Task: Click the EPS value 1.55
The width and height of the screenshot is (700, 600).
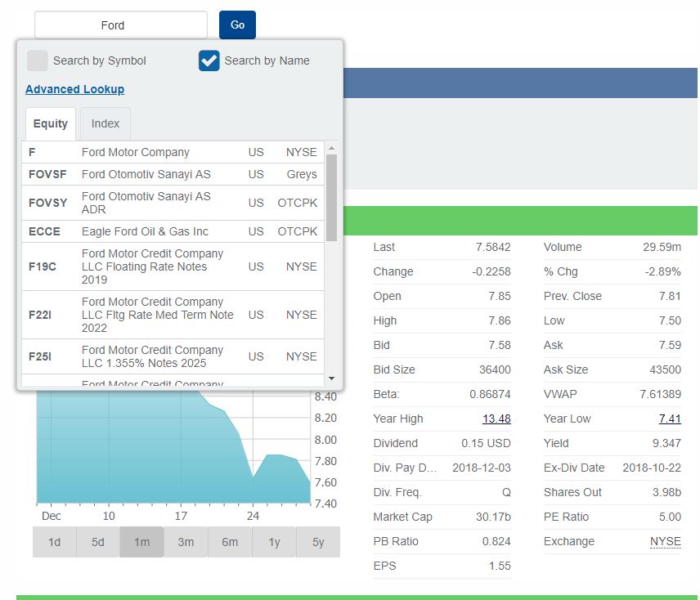Action: pyautogui.click(x=500, y=566)
